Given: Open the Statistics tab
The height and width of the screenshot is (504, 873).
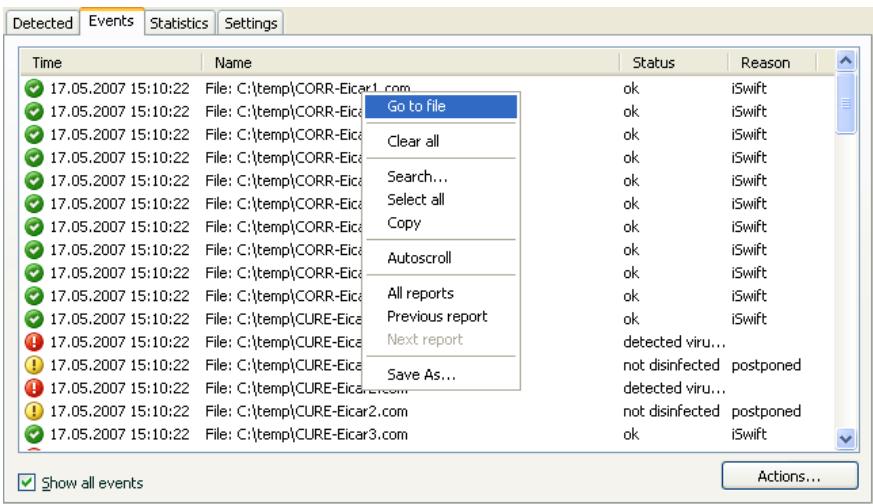Looking at the screenshot, I should point(179,23).
